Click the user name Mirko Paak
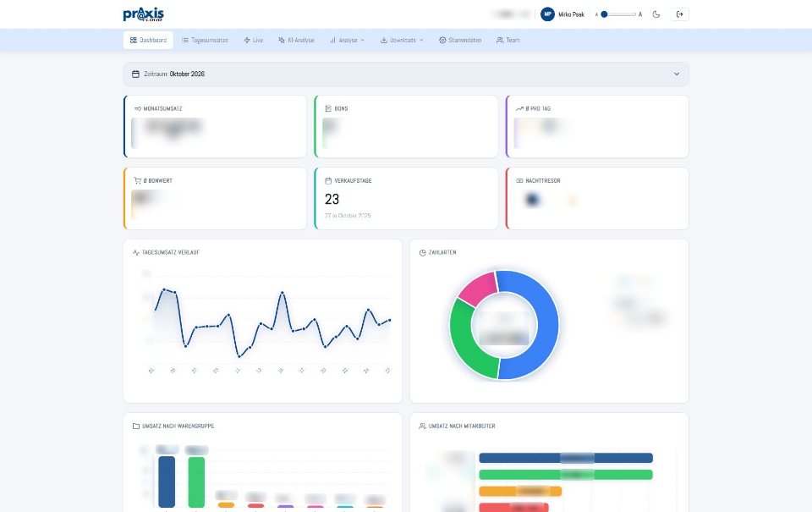 pyautogui.click(x=571, y=14)
